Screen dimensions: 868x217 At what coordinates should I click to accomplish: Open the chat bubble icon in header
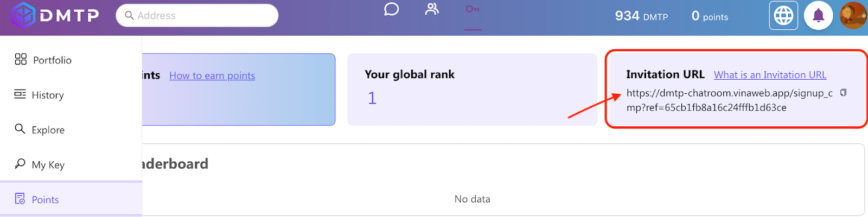click(391, 9)
